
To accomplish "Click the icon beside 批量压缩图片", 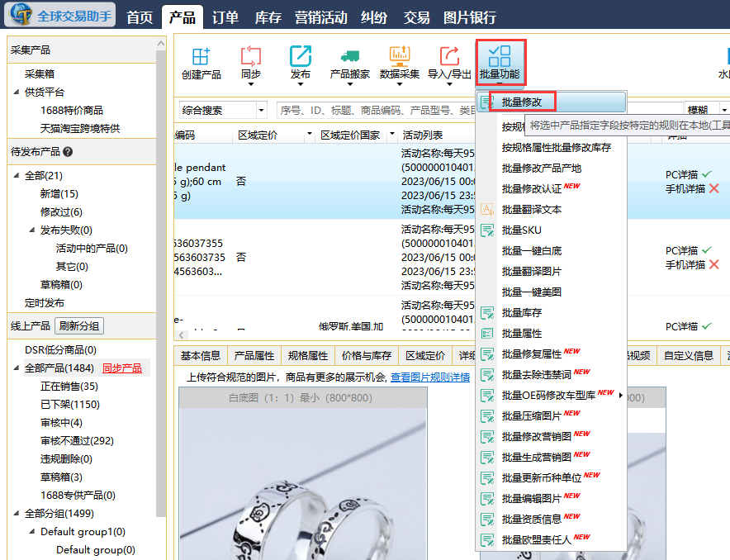I will (487, 416).
